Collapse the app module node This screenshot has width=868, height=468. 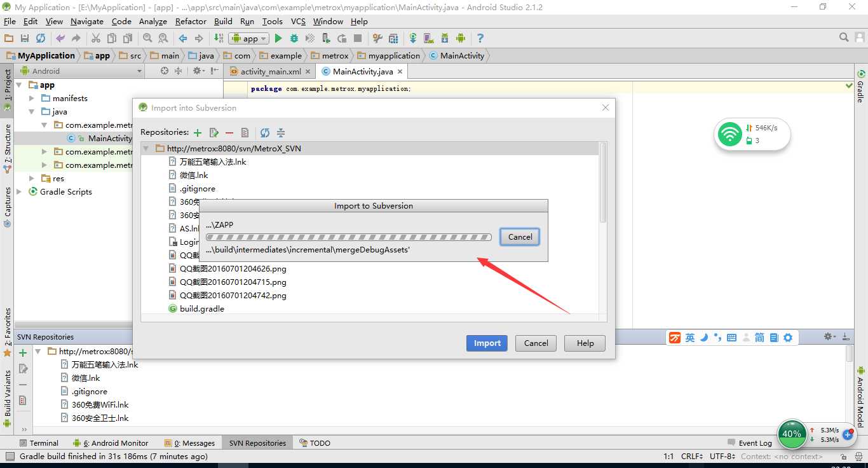point(19,85)
